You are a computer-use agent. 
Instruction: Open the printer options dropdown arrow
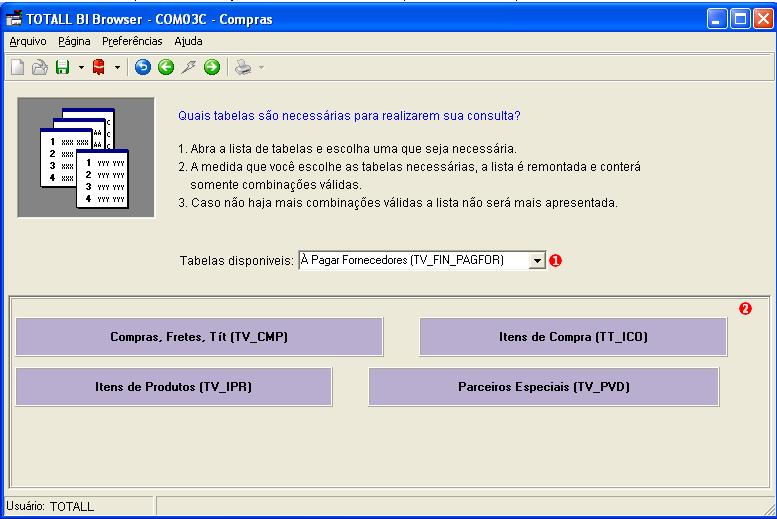pyautogui.click(x=261, y=67)
